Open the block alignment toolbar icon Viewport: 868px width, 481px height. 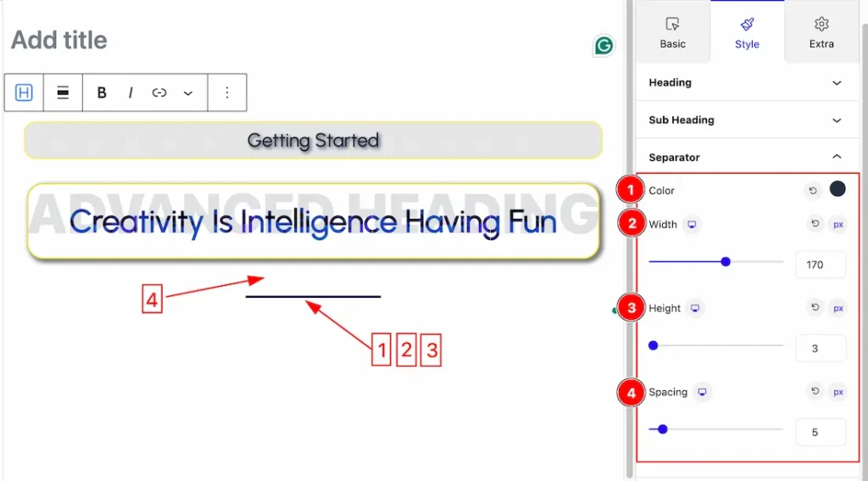[63, 92]
